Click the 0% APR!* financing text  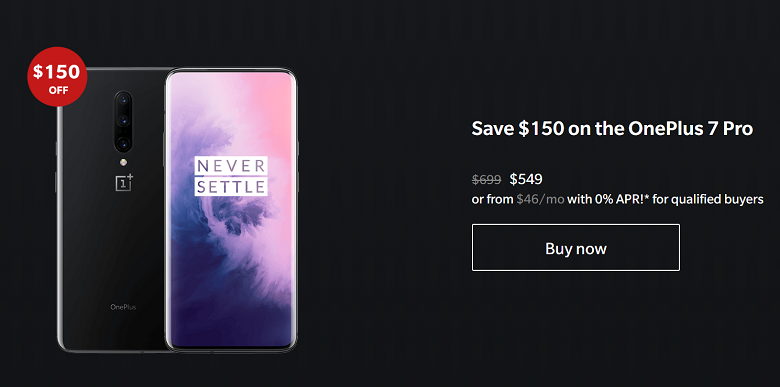(x=608, y=199)
